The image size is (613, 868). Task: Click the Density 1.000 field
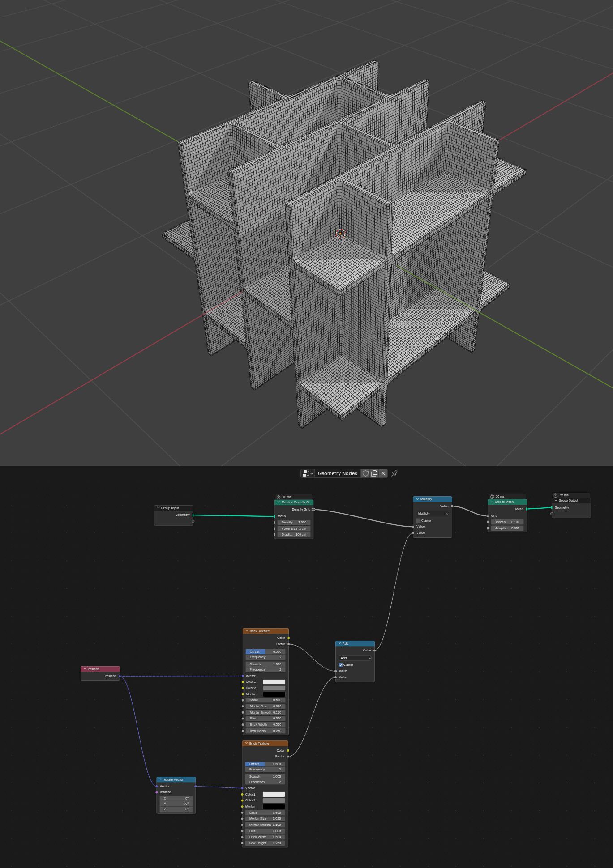click(x=294, y=522)
